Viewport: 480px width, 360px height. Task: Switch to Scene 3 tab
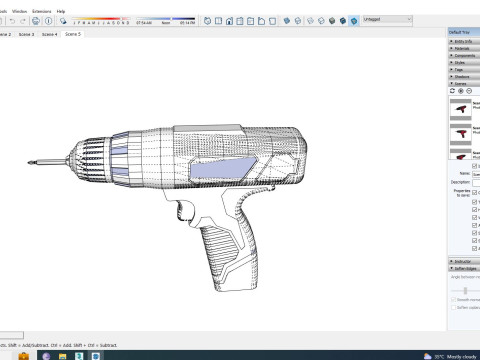26,34
